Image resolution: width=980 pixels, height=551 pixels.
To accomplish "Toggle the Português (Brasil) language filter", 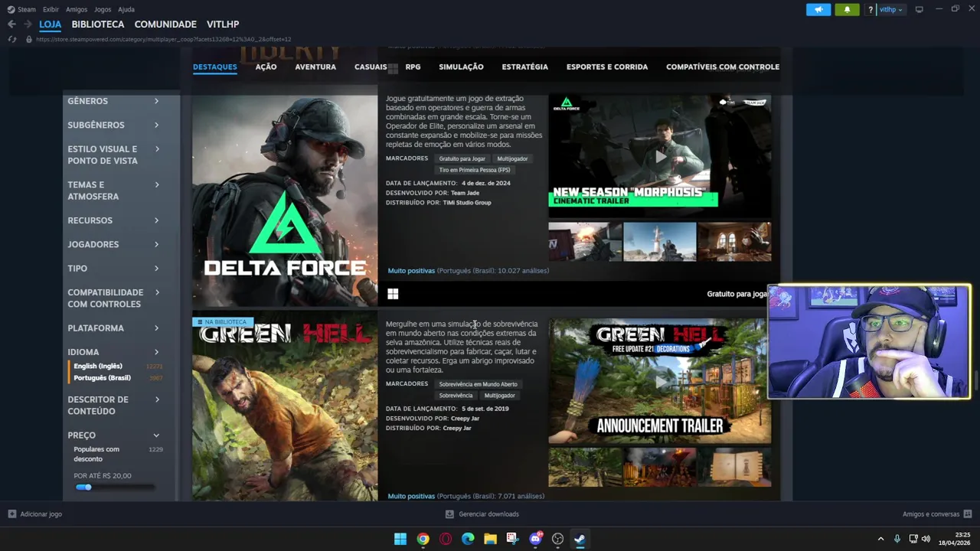I will (102, 377).
